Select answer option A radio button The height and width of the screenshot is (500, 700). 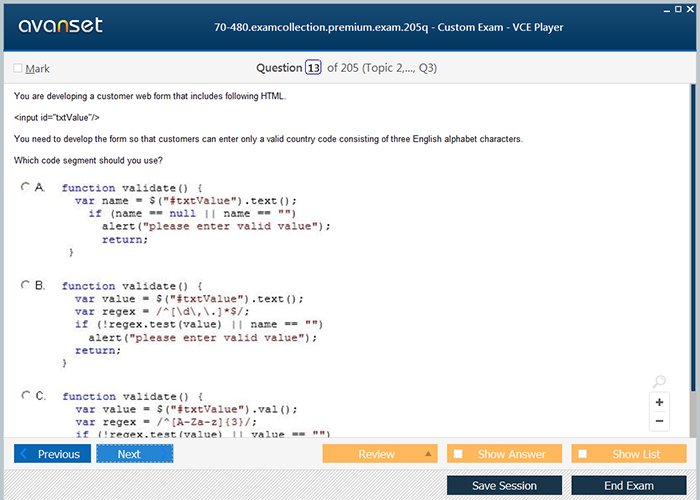click(x=25, y=187)
